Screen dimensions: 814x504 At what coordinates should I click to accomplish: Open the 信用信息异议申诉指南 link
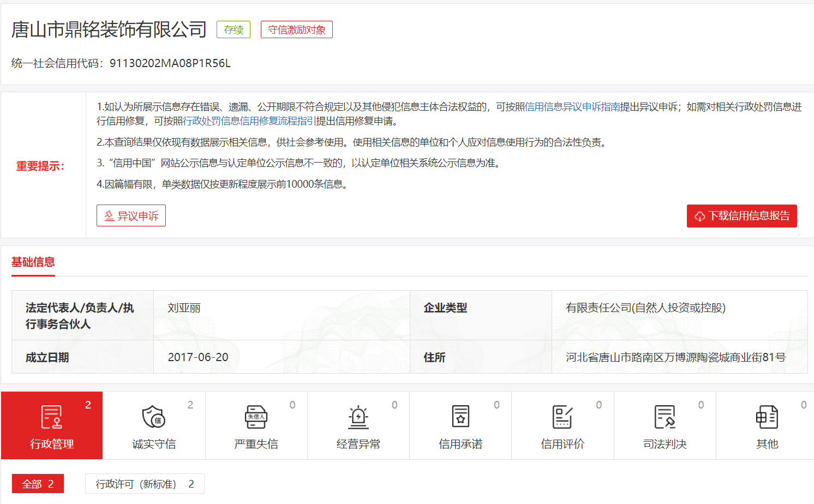[572, 107]
